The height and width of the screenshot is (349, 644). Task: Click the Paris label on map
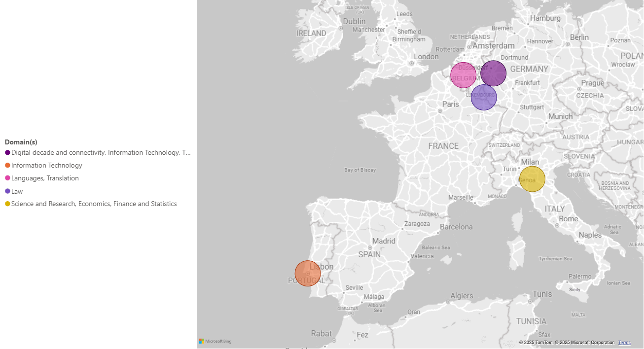pos(451,105)
